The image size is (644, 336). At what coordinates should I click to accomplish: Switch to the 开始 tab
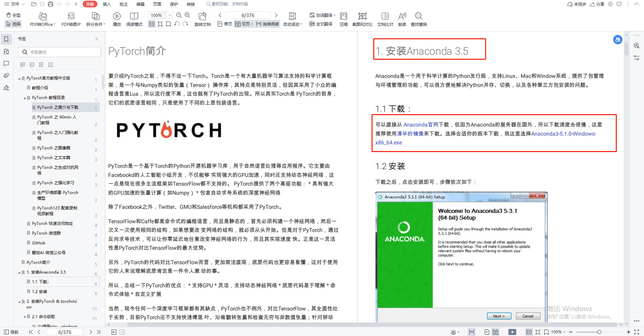click(90, 4)
